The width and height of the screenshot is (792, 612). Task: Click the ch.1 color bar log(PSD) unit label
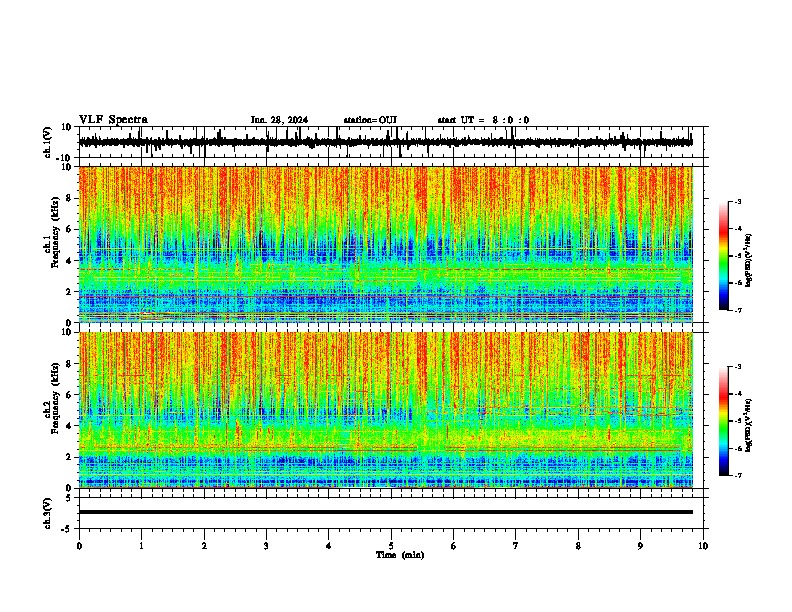(749, 261)
